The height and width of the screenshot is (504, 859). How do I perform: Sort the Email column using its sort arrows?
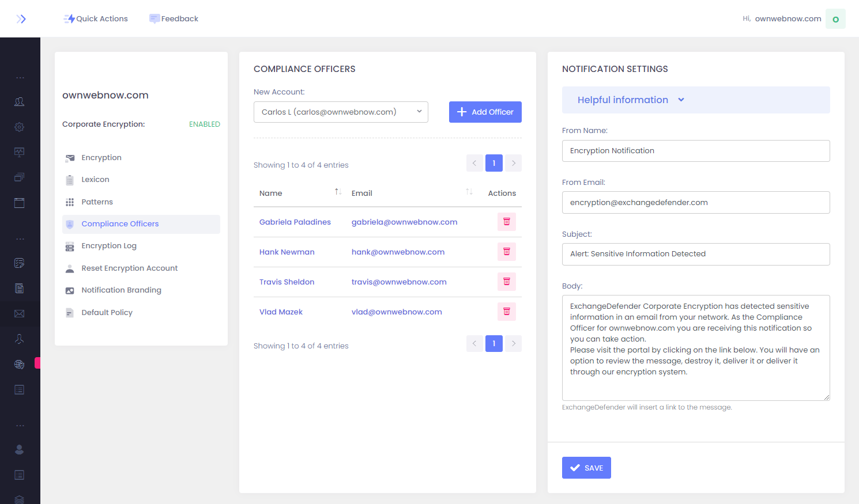pos(468,192)
